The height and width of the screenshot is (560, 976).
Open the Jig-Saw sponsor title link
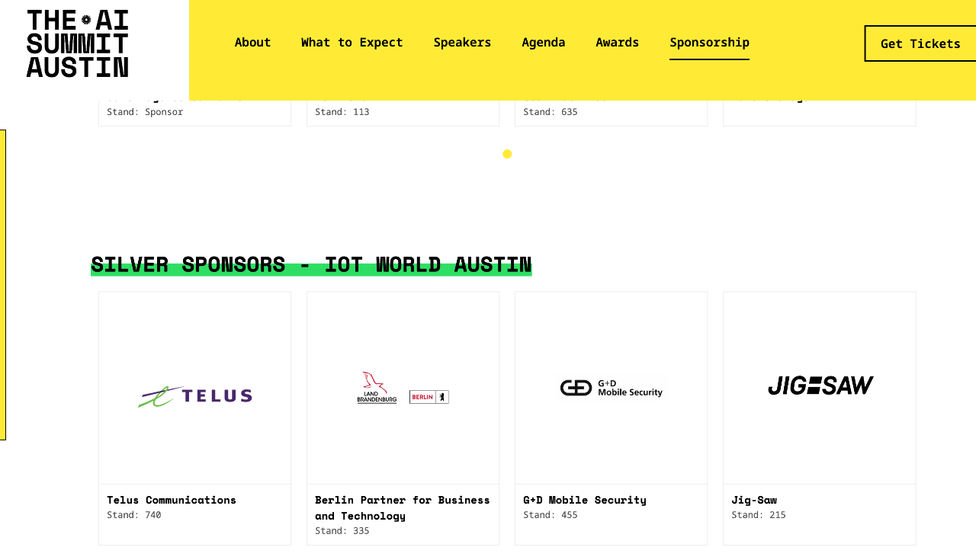coord(754,500)
